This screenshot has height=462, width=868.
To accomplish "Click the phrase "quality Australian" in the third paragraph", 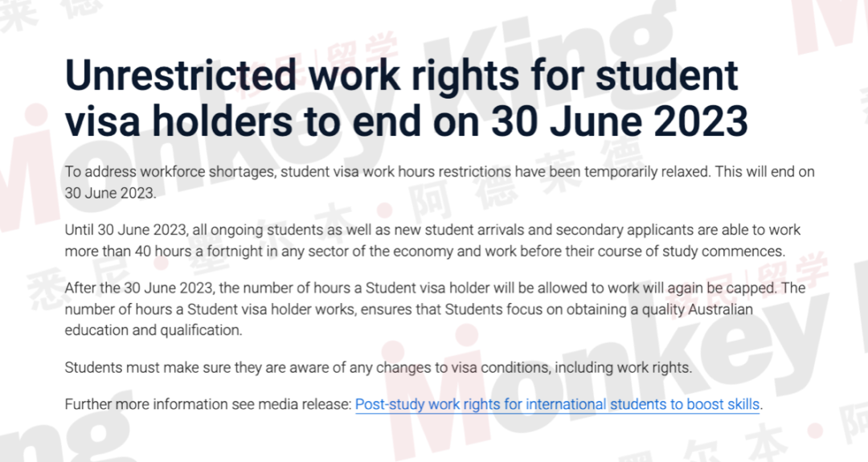I will 698,309.
